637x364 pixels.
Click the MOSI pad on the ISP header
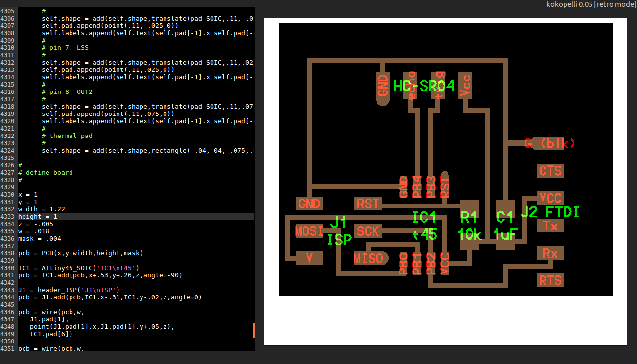tap(309, 231)
